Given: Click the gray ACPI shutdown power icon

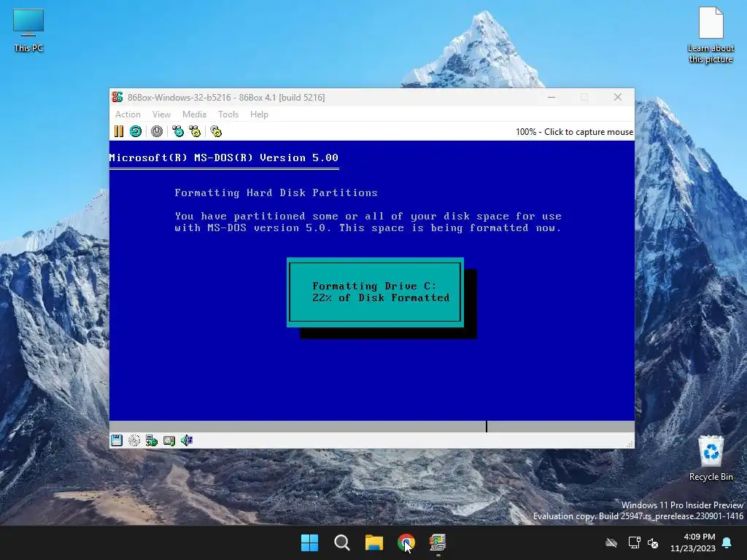Looking at the screenshot, I should 157,131.
